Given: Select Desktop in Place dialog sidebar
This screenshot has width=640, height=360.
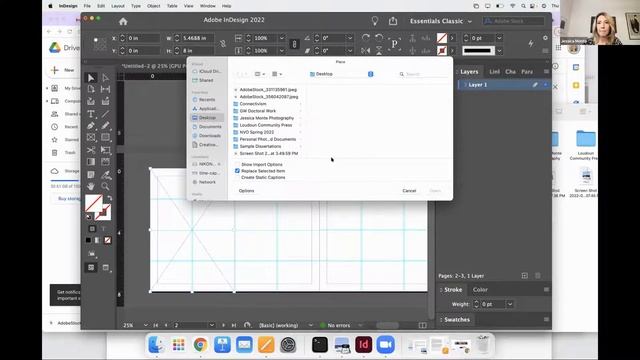Looking at the screenshot, I should pyautogui.click(x=207, y=118).
